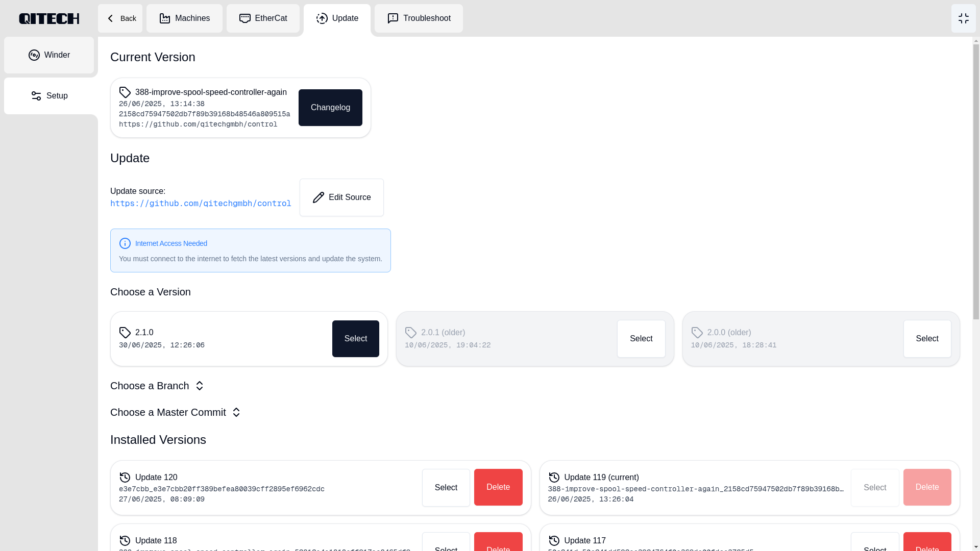Screen dimensions: 980x551
Task: Click the info icon beside Internet Access Needed
Action: (125, 243)
